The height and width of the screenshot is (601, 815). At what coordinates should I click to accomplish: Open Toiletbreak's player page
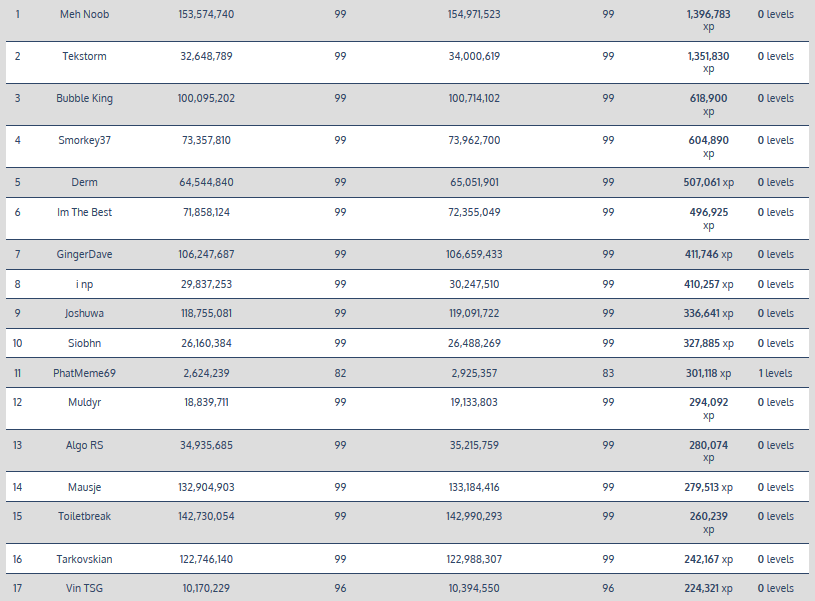pyautogui.click(x=84, y=516)
